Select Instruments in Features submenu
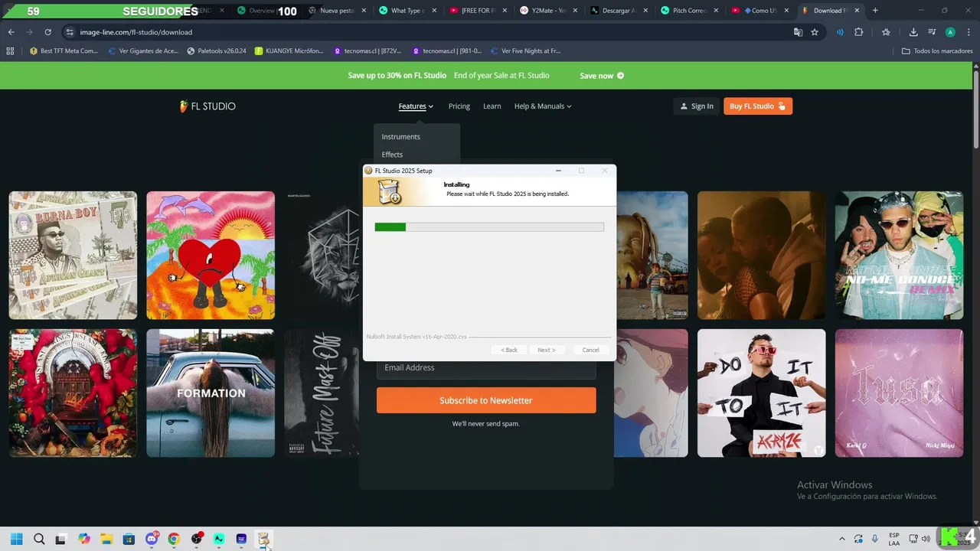Image resolution: width=980 pixels, height=551 pixels. [x=401, y=137]
